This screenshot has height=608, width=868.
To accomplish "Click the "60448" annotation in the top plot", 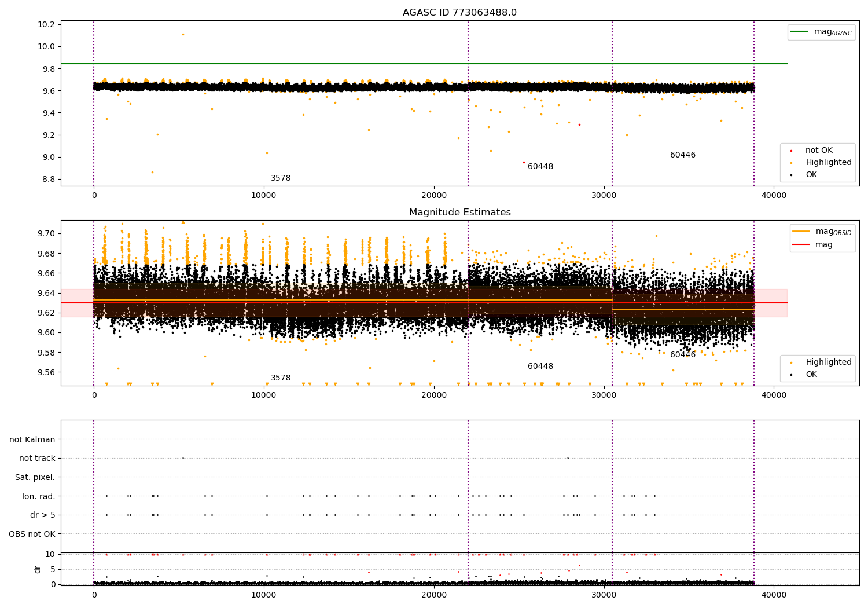I will point(540,167).
